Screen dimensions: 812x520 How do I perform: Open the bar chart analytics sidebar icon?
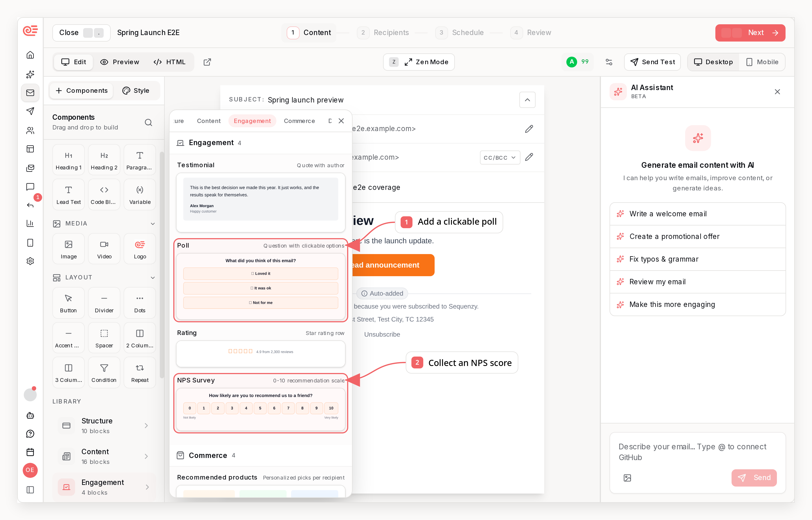tap(30, 223)
